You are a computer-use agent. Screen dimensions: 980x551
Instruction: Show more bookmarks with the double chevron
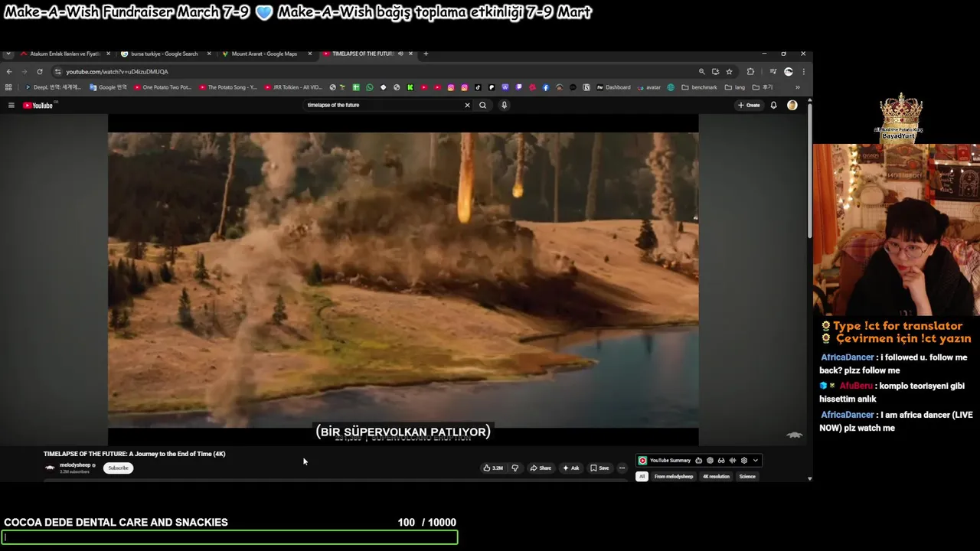tap(797, 87)
